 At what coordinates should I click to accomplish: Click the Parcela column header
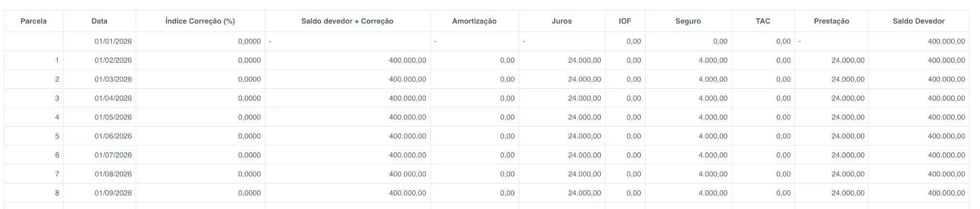(33, 21)
